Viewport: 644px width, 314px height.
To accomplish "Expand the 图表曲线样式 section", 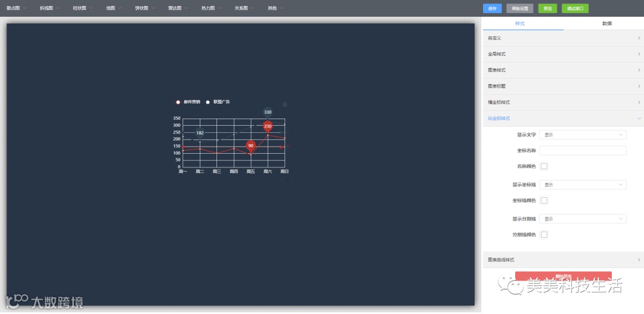I will click(x=563, y=260).
